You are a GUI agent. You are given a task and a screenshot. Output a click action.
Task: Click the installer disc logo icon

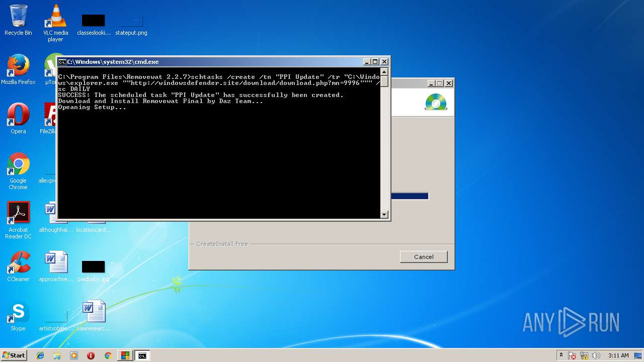436,102
